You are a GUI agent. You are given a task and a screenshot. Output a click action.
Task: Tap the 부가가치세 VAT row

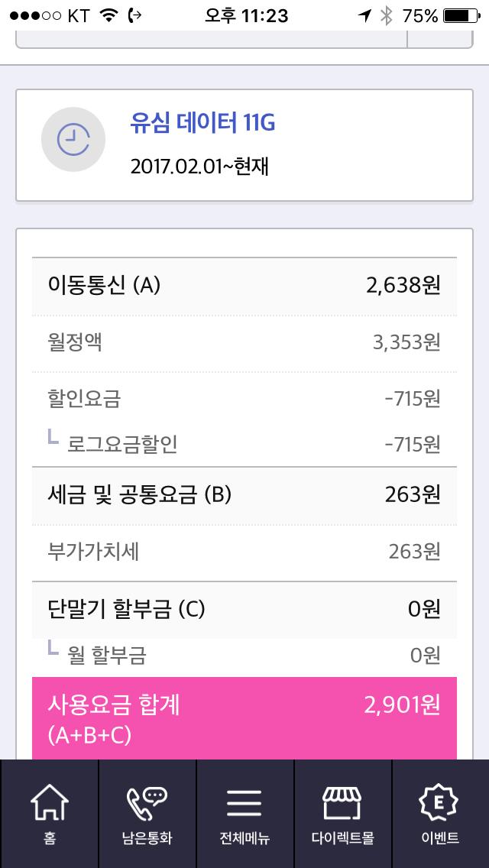point(244,552)
